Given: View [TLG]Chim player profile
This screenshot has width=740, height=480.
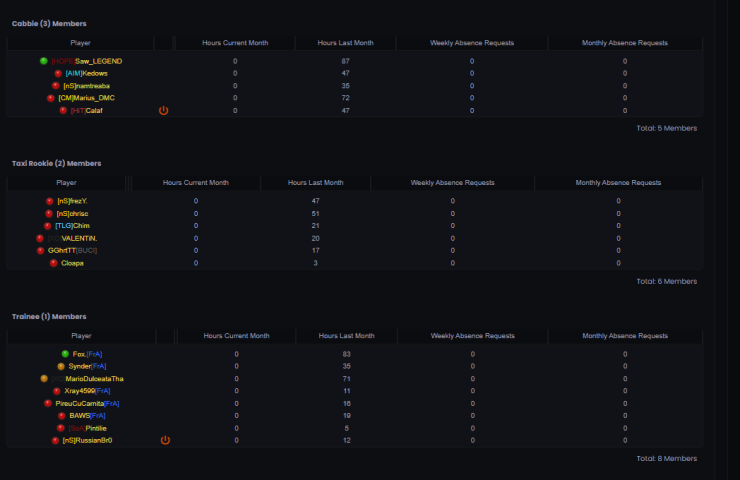Looking at the screenshot, I should click(80, 226).
